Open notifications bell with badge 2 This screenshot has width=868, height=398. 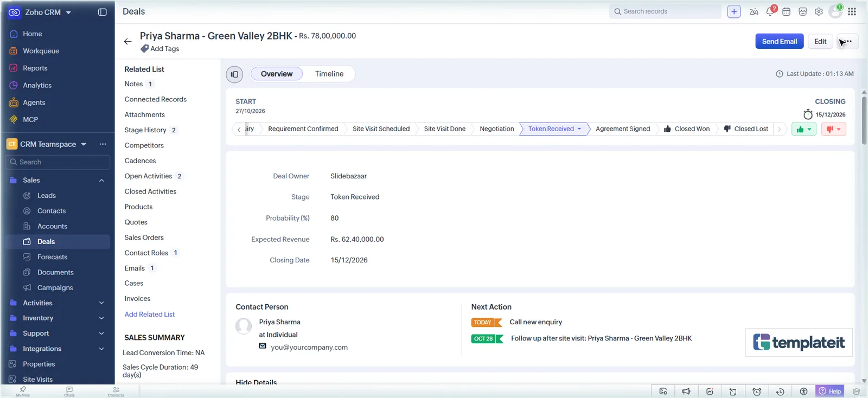coord(770,11)
